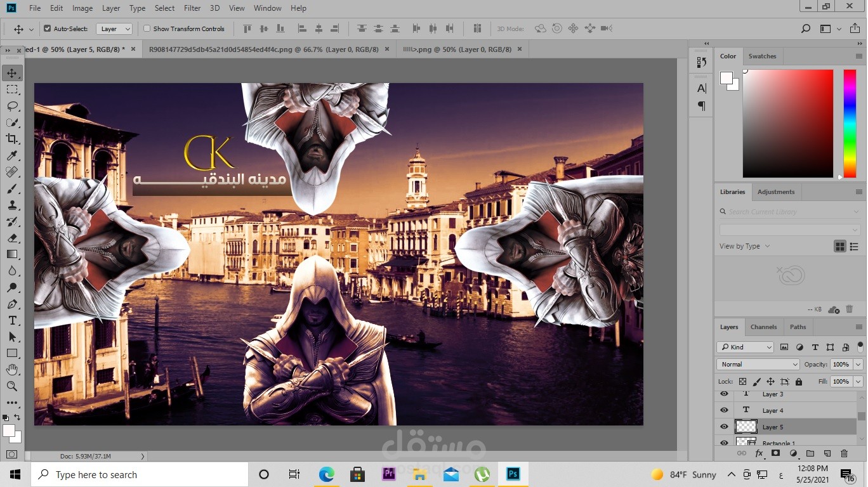This screenshot has width=868, height=487.
Task: Toggle lock position
Action: 770,382
